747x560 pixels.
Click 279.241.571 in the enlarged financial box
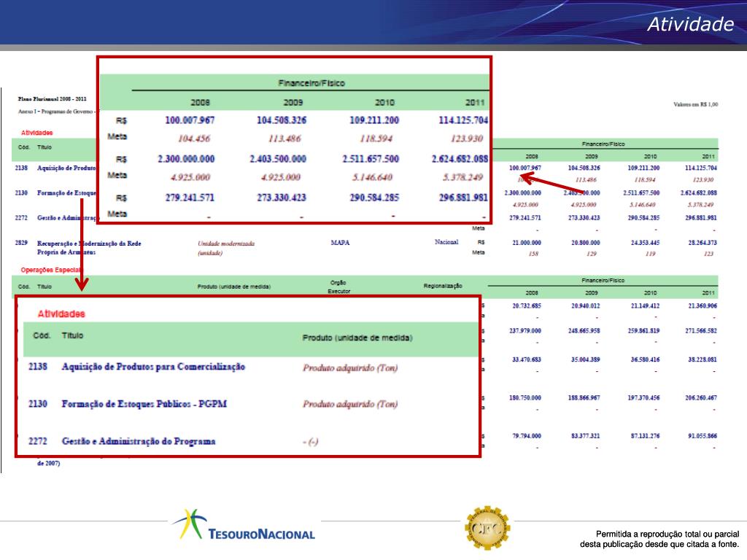[190, 197]
